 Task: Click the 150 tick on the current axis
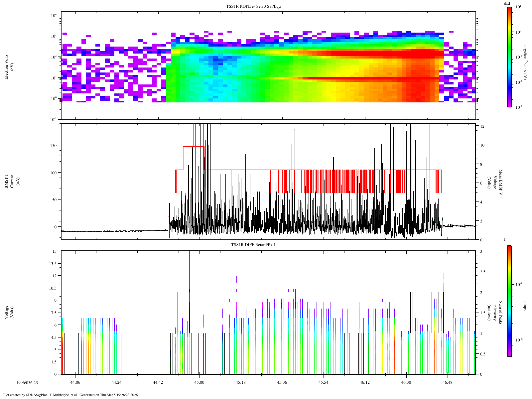[x=53, y=145]
